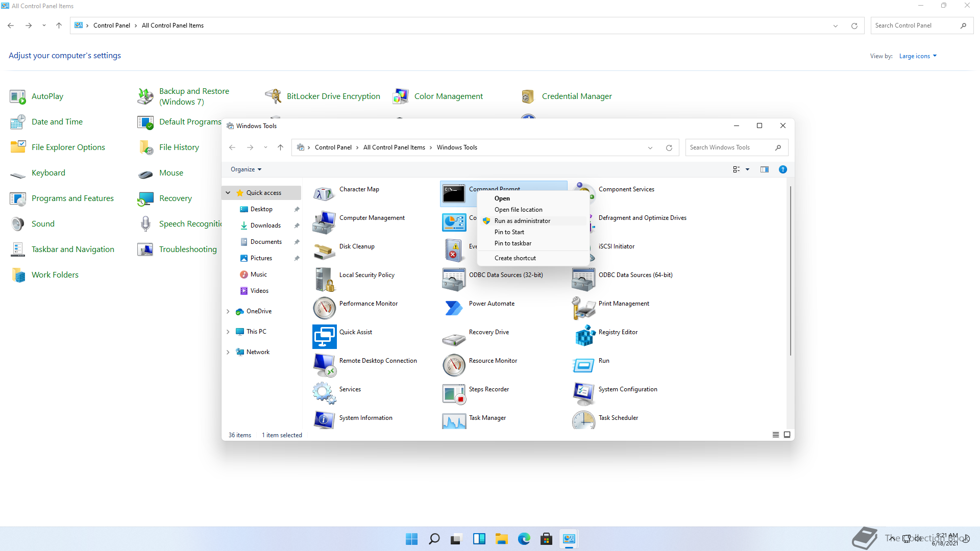The image size is (980, 551).
Task: Open the Large icons View by dropdown
Action: (918, 56)
